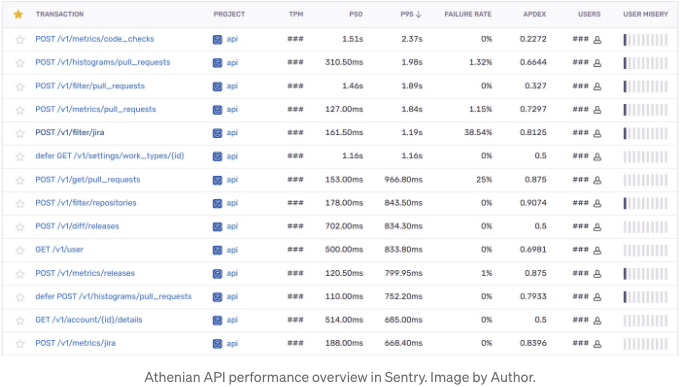Click the api project icon in account details row
Viewport: 680px width, 387px height.
click(x=217, y=321)
